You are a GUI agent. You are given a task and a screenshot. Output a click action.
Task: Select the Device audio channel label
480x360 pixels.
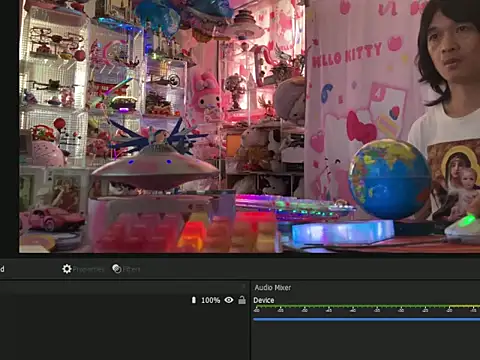point(264,300)
